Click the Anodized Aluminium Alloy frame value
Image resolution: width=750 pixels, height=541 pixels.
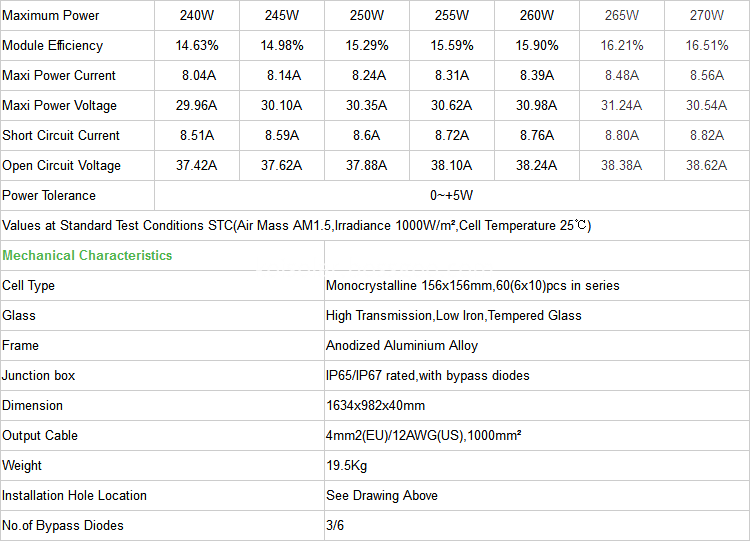tap(402, 345)
